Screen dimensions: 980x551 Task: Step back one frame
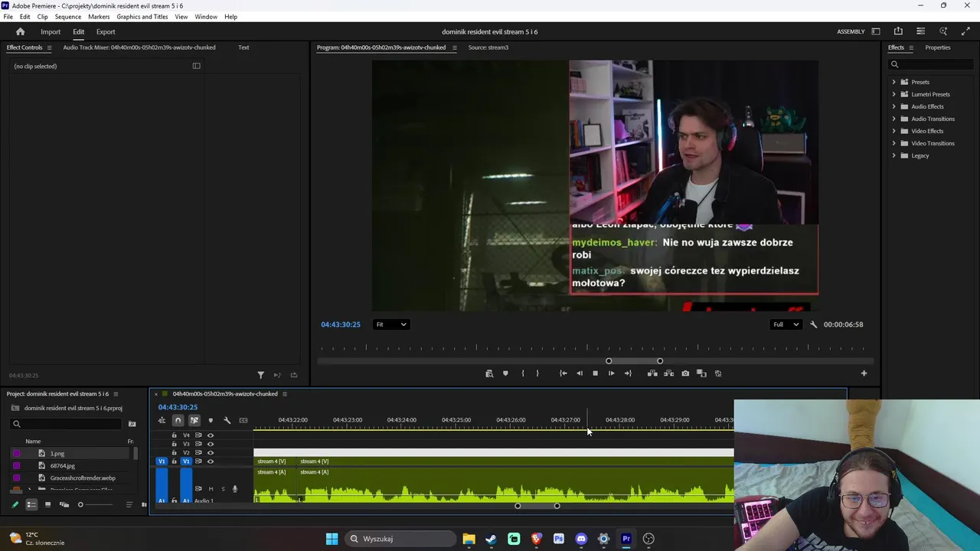pos(580,373)
